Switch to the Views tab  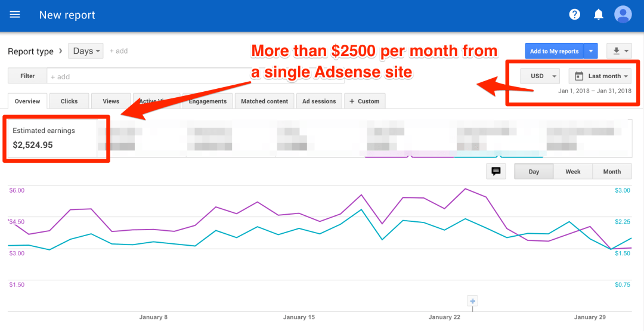(x=111, y=101)
